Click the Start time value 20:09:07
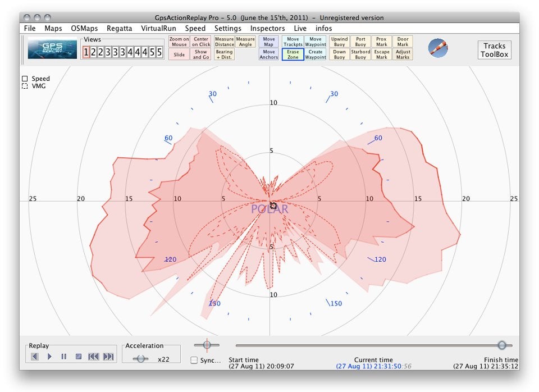Screen dimensions: 539x392 [261, 366]
